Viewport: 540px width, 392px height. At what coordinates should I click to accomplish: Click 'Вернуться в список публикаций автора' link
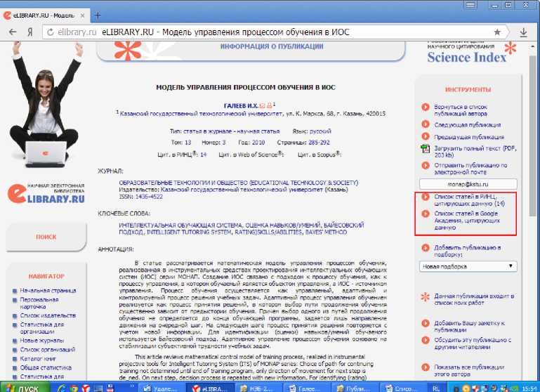coord(461,110)
